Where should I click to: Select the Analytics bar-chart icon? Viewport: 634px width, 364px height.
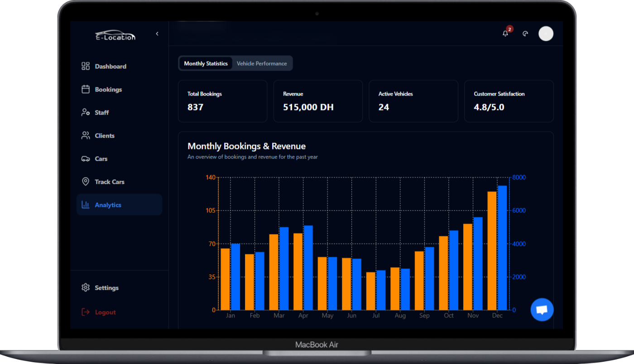point(85,205)
